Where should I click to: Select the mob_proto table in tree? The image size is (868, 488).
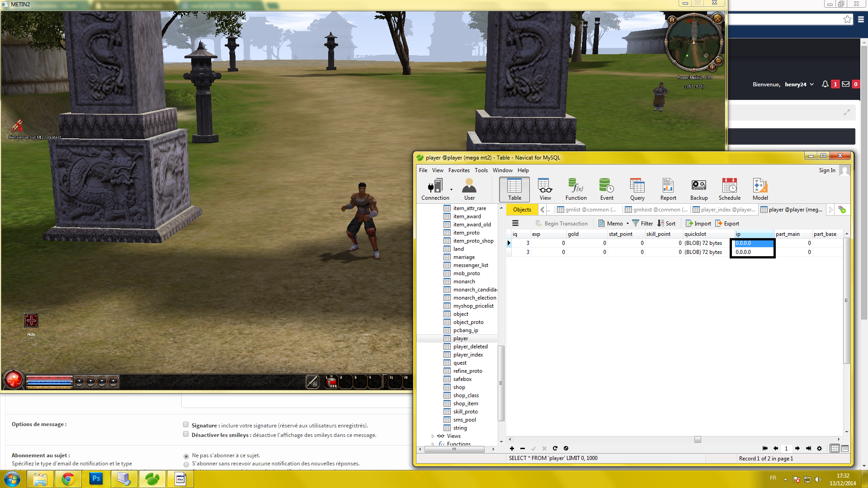click(467, 273)
